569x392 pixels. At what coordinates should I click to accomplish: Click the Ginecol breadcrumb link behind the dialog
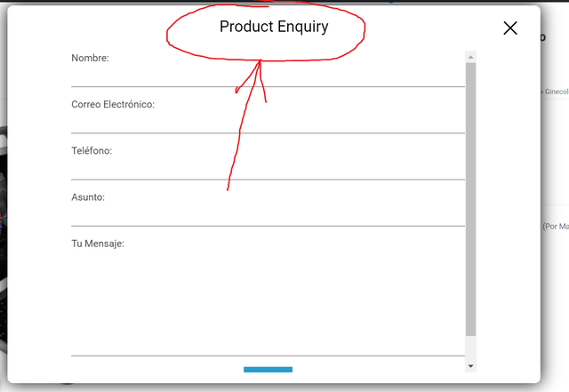pyautogui.click(x=557, y=92)
